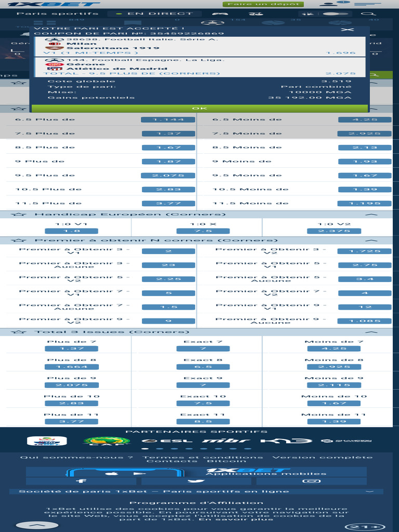
Task: Open Facebook social link in footer
Action: pyautogui.click(x=81, y=481)
